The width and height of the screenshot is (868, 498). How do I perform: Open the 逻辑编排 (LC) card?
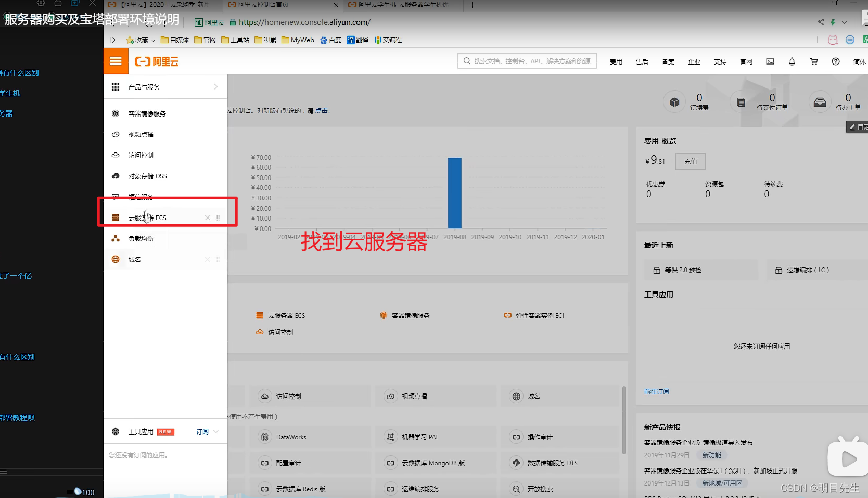[x=817, y=270]
